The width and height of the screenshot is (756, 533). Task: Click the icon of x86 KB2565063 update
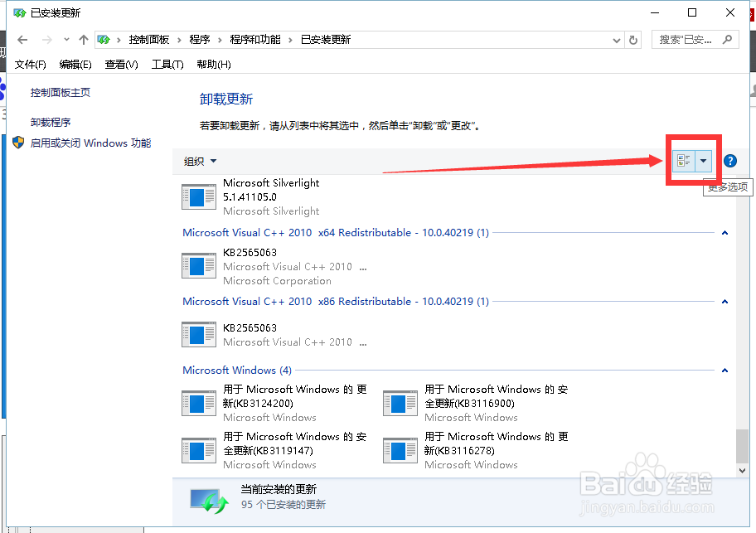pyautogui.click(x=199, y=334)
